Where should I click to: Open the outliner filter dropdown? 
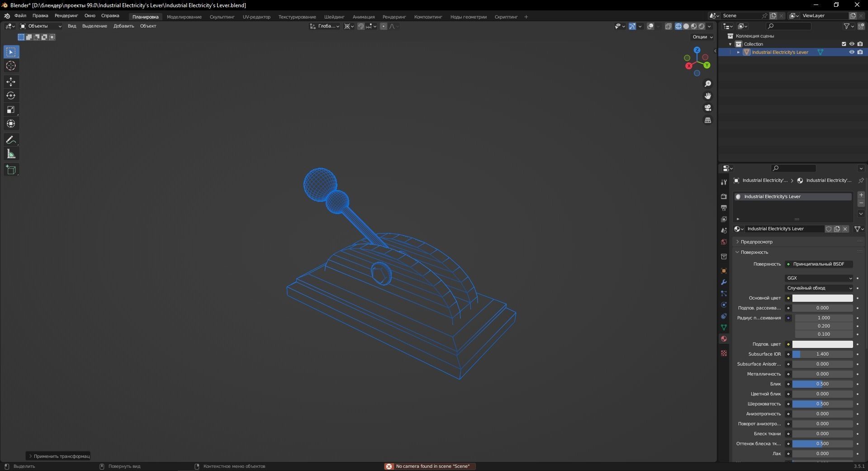(849, 26)
